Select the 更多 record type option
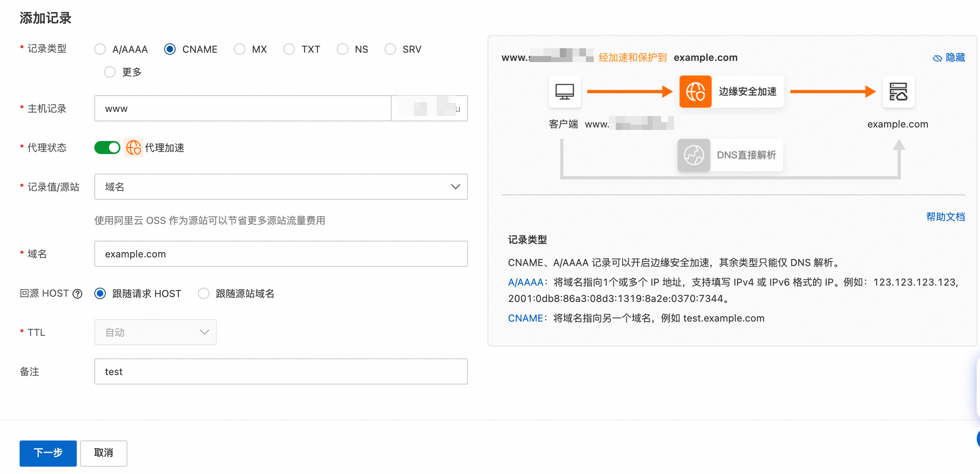Screen dimensions: 980x474 110,72
